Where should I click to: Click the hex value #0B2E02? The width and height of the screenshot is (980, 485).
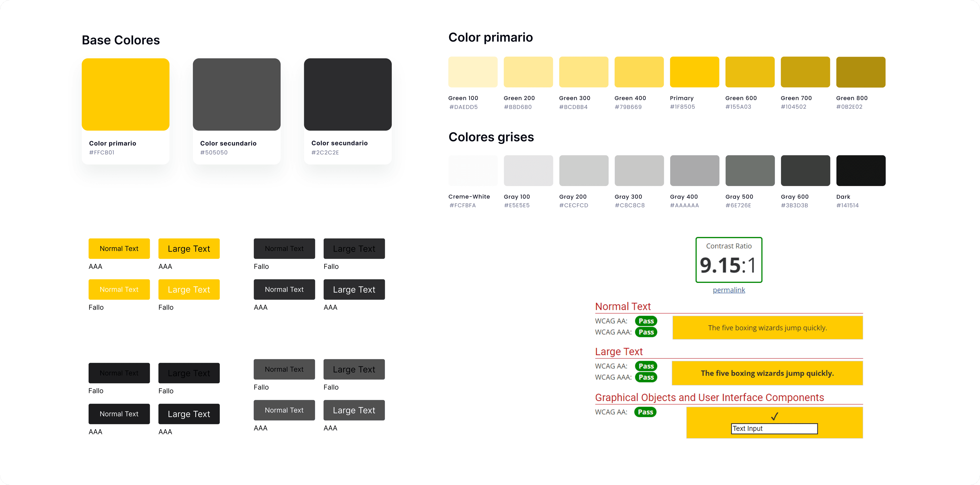(x=849, y=107)
